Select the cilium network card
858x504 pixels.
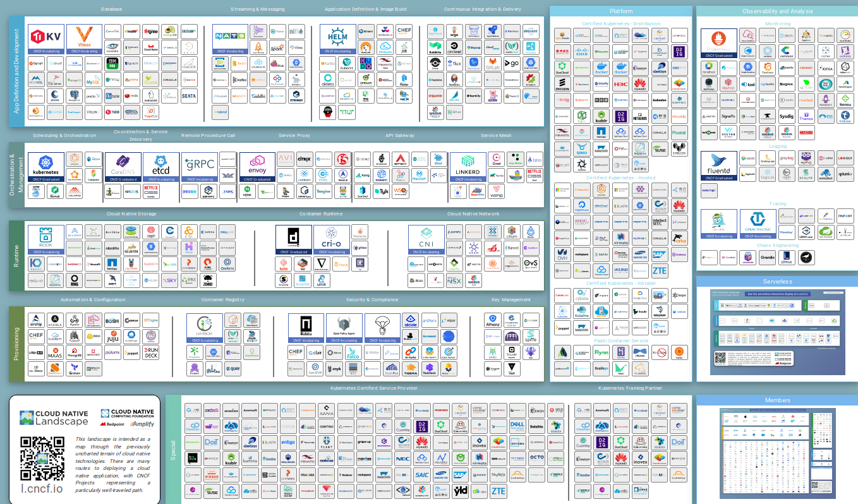pyautogui.click(x=512, y=232)
